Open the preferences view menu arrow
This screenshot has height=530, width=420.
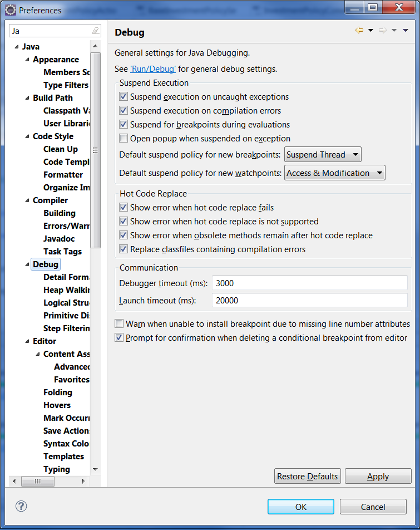(x=406, y=31)
